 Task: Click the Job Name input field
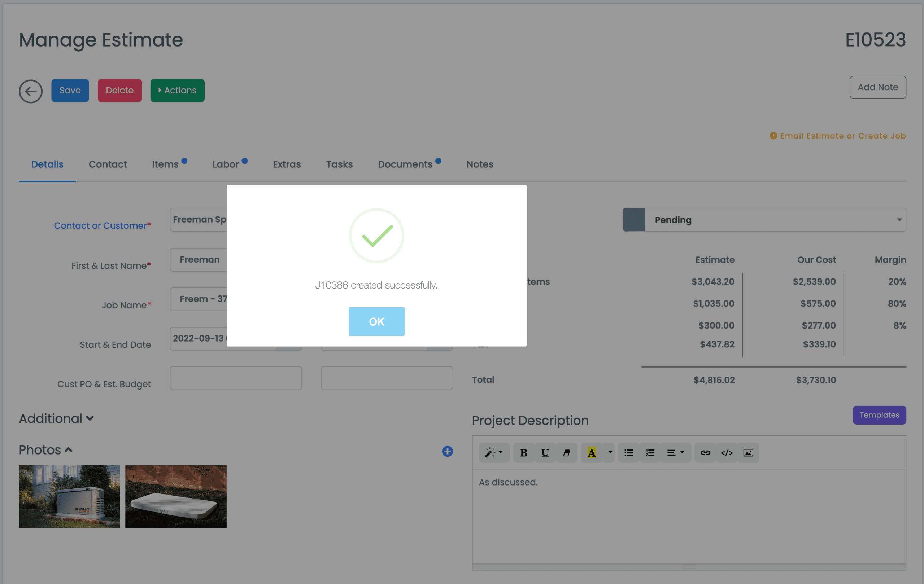pos(199,299)
